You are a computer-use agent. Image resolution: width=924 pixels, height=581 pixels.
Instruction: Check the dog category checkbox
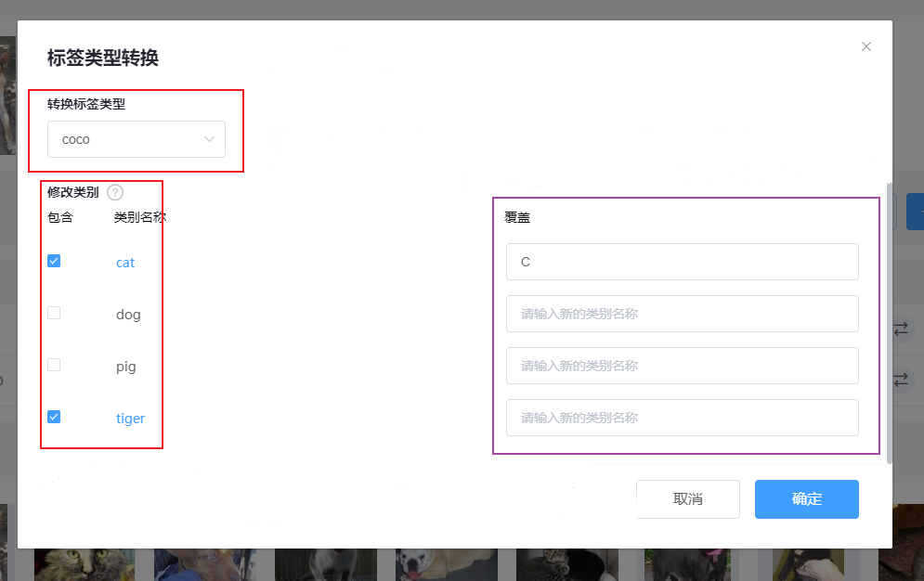tap(54, 313)
